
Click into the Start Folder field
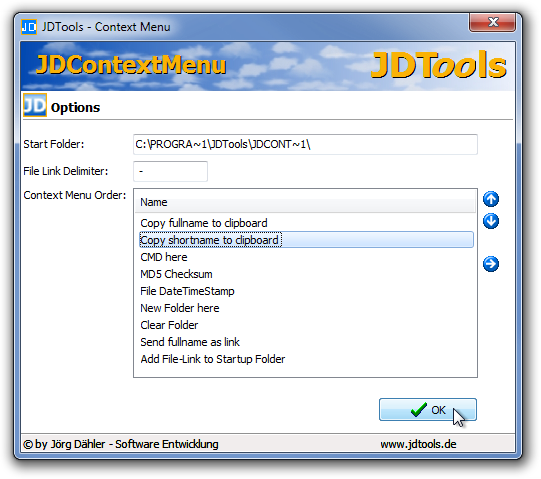(305, 144)
